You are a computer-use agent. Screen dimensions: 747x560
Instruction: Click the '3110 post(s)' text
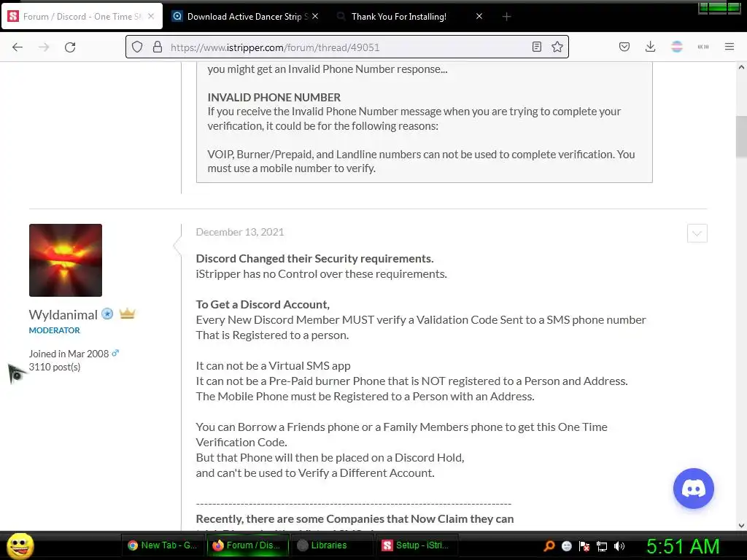54,367
